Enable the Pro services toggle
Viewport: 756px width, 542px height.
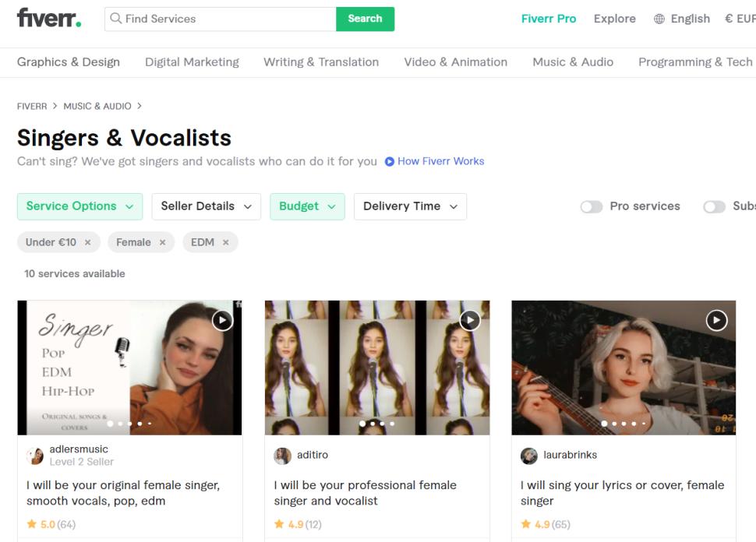(x=592, y=206)
